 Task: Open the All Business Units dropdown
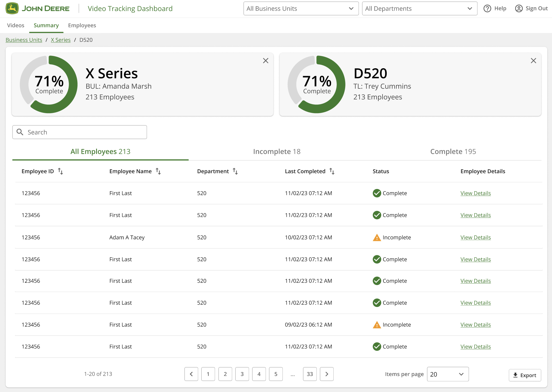(301, 8)
